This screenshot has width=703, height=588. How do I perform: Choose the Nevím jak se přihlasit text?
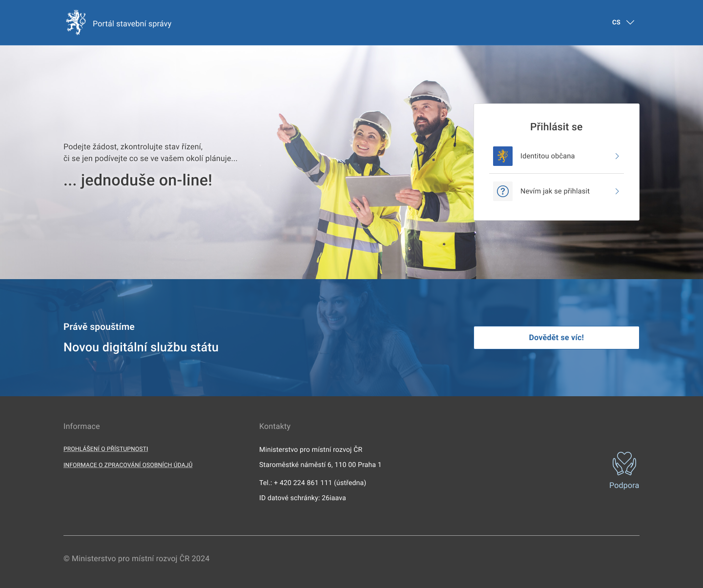(x=555, y=191)
